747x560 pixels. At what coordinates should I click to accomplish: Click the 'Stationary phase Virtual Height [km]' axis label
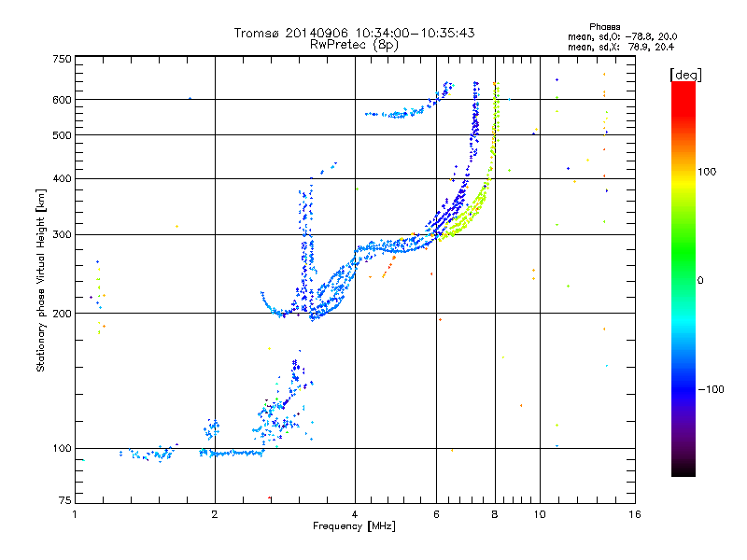[41, 280]
